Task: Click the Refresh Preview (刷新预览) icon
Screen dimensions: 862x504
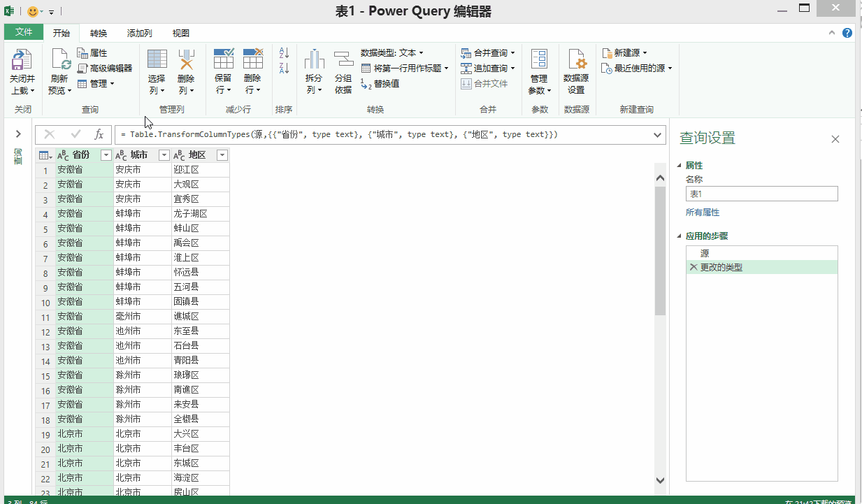Action: [x=59, y=60]
